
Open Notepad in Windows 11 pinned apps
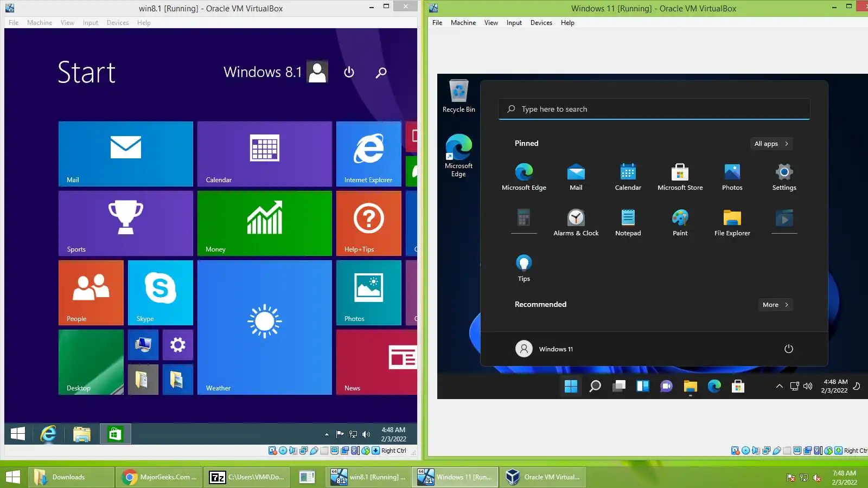click(628, 223)
